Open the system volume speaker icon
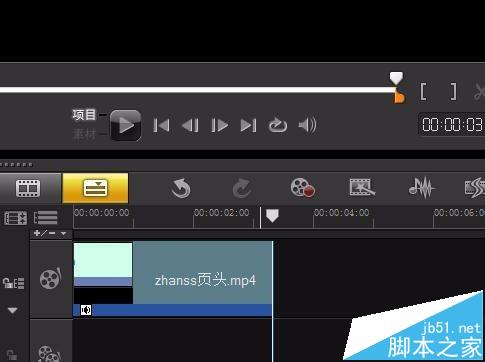The image size is (485, 362). [x=307, y=125]
